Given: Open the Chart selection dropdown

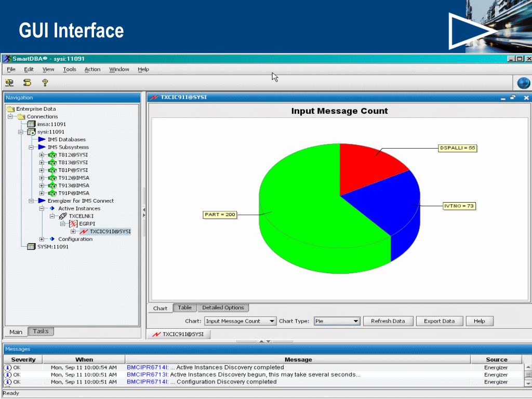Looking at the screenshot, I should click(272, 321).
